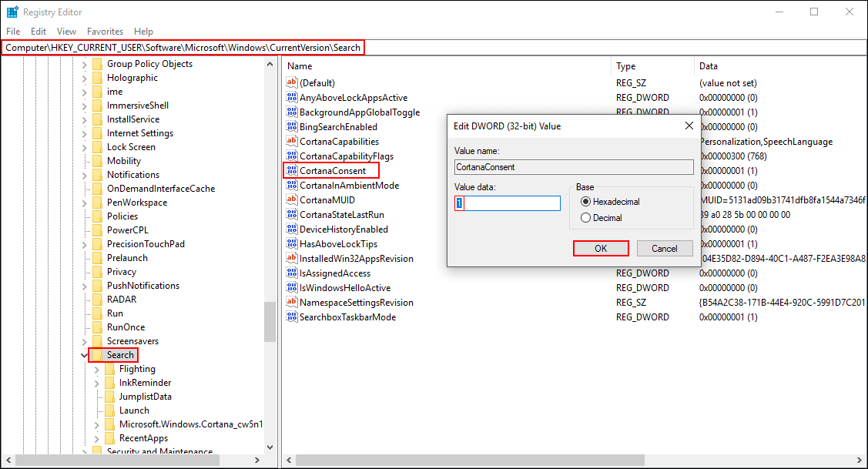The height and width of the screenshot is (469, 868).
Task: Expand the Lock Screen key
Action: pyautogui.click(x=84, y=147)
